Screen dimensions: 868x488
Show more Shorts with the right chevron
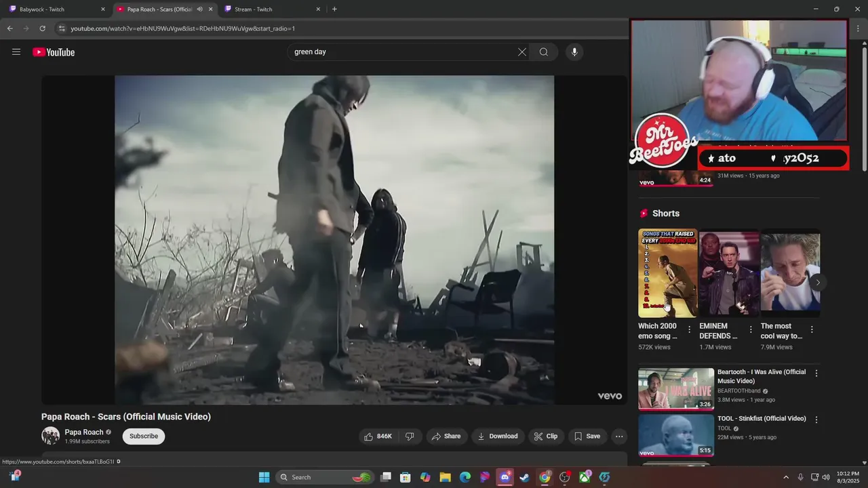[818, 283]
